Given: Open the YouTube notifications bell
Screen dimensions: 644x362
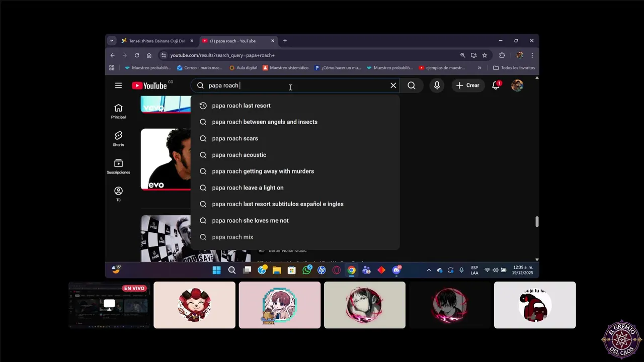Looking at the screenshot, I should [x=496, y=85].
